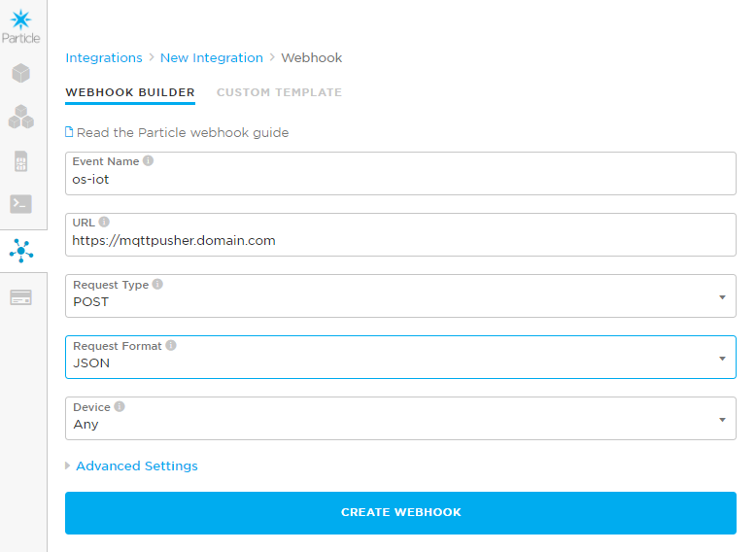Open the SIM cards sidebar icon
756x552 pixels.
(x=21, y=161)
